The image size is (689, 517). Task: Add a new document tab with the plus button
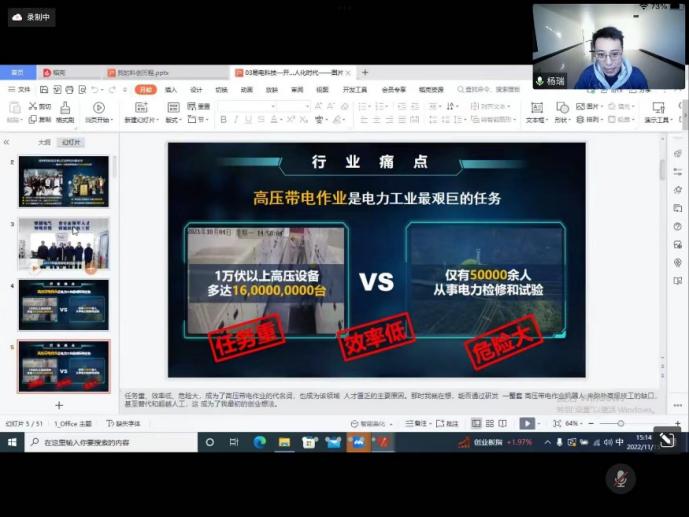[x=365, y=72]
